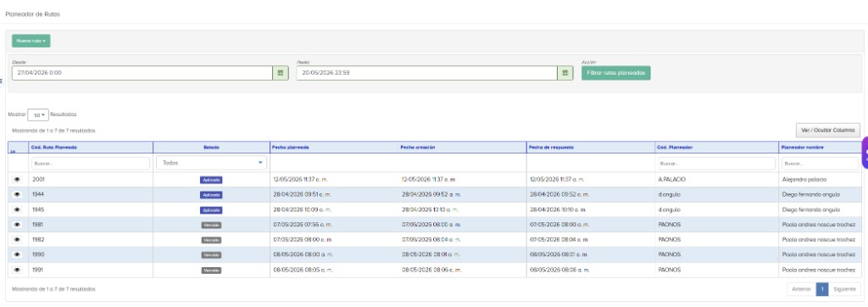Click the Planeador nombre search field
The width and height of the screenshot is (868, 307).
point(820,164)
